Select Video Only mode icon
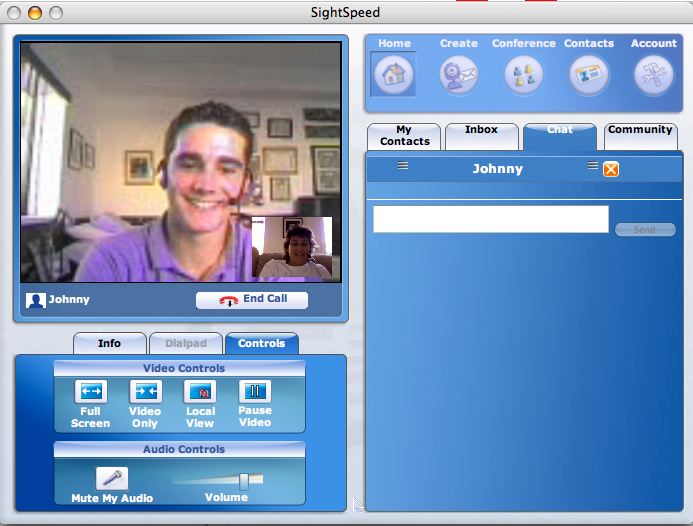The width and height of the screenshot is (693, 526). pos(145,392)
